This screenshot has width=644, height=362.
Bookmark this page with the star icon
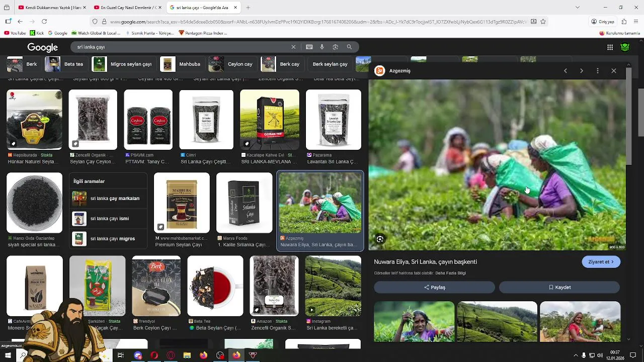pyautogui.click(x=543, y=22)
